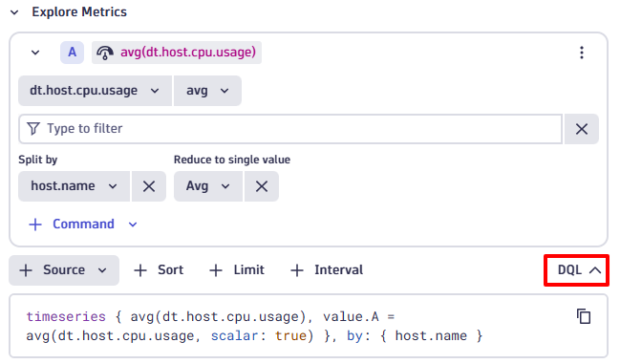This screenshot has width=620, height=364.
Task: Click the Split by label
Action: [38, 160]
